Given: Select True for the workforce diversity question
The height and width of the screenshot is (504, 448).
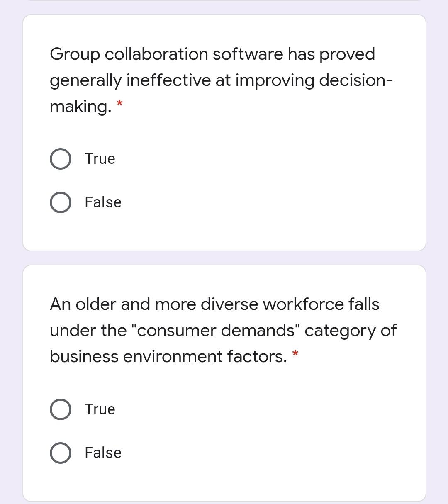Looking at the screenshot, I should 60,409.
